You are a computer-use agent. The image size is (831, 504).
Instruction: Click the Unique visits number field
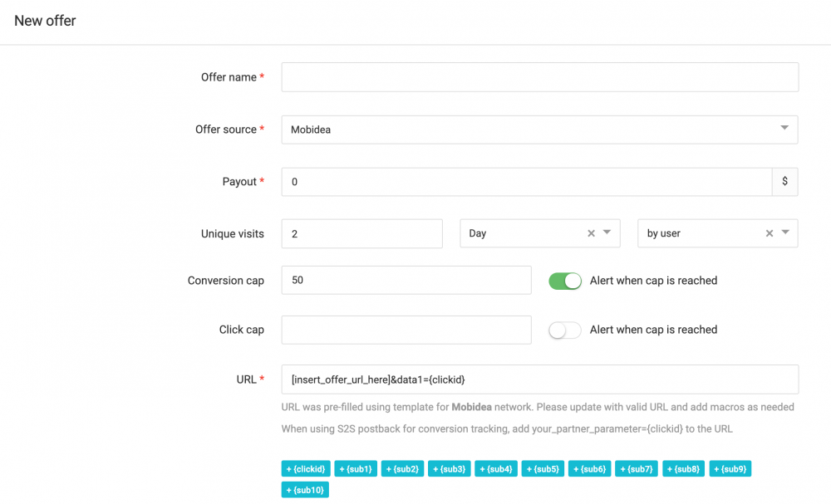[x=362, y=233]
